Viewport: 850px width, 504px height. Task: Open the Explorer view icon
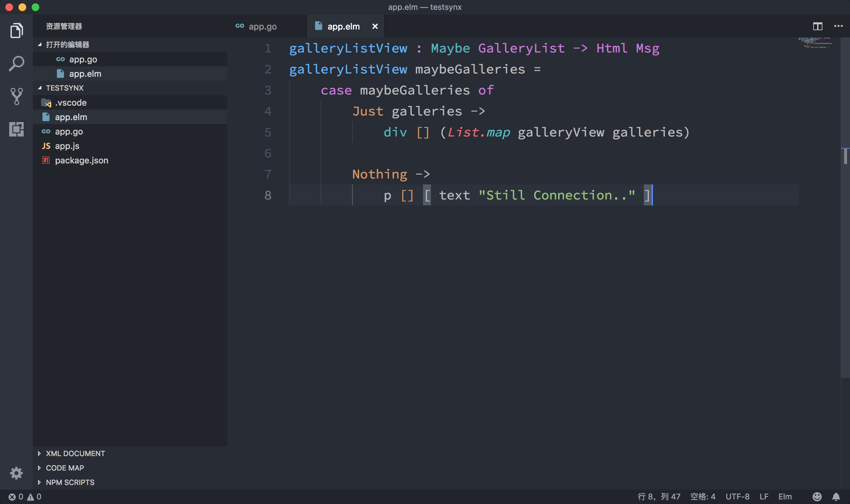click(16, 30)
